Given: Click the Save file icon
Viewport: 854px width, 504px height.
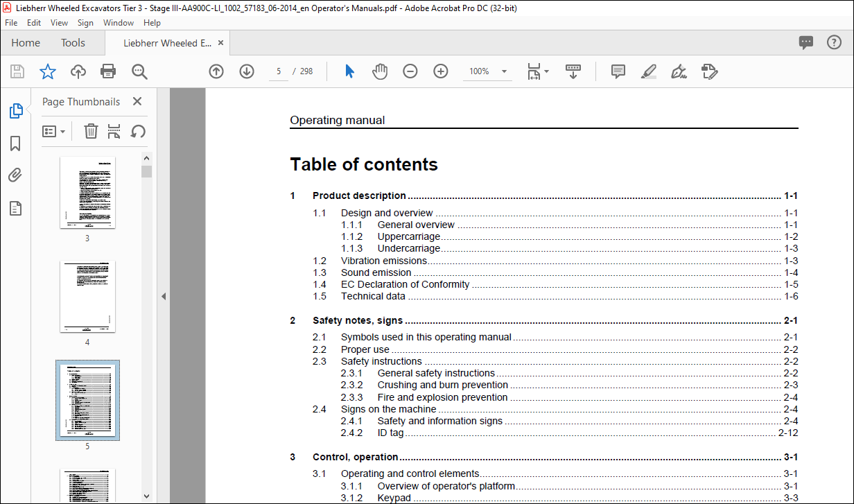Looking at the screenshot, I should click(17, 71).
